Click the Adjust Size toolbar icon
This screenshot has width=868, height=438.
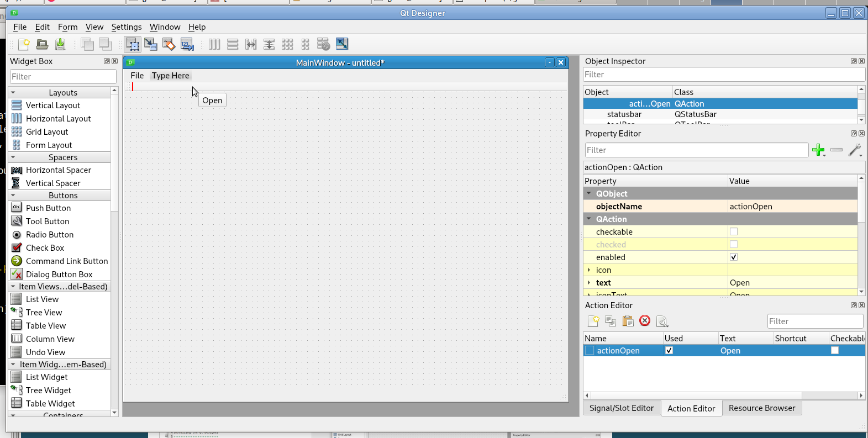coord(342,44)
